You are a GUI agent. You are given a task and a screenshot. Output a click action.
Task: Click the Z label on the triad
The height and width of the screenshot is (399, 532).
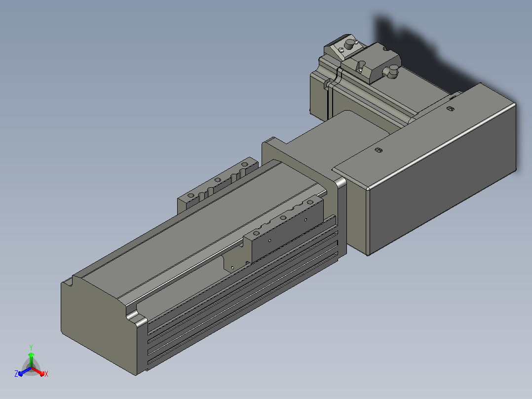click(16, 374)
